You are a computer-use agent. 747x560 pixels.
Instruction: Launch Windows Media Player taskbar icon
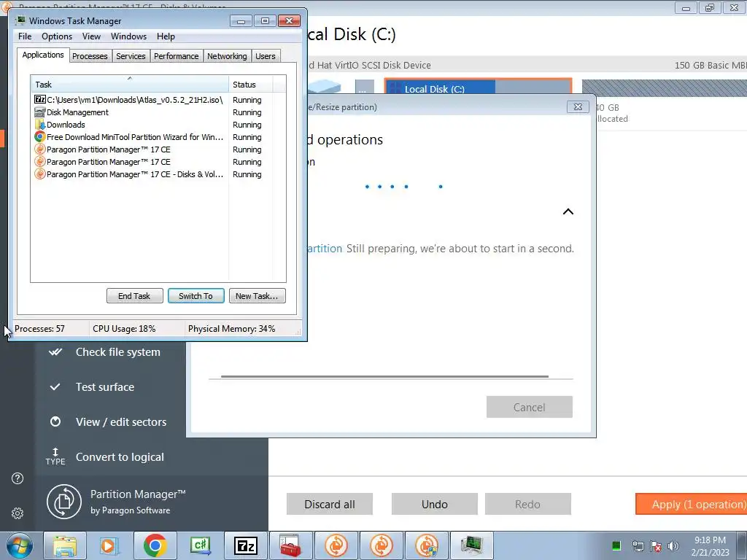click(x=109, y=545)
